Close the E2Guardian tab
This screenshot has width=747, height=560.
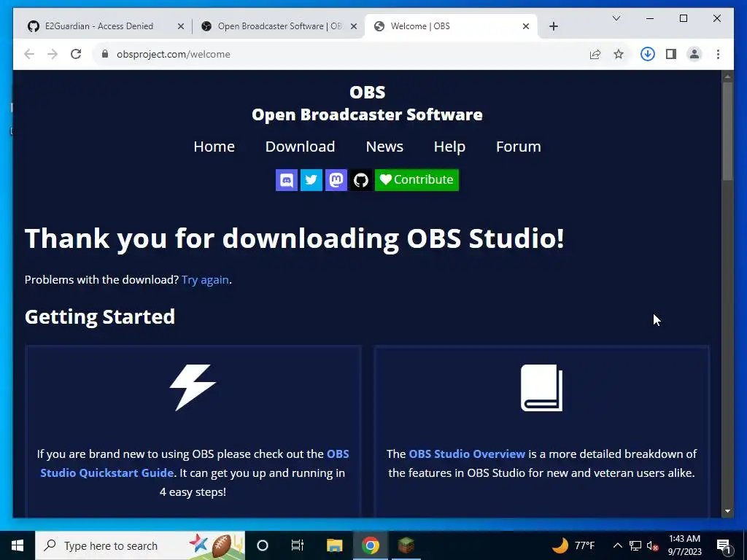coord(181,27)
